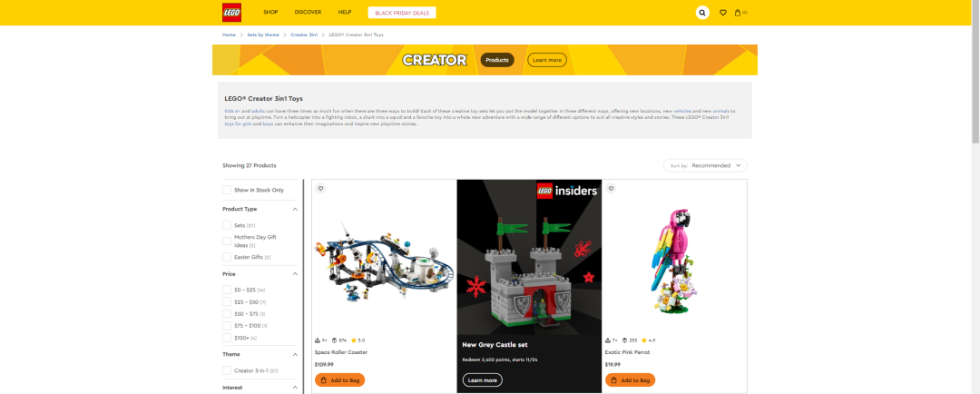Open the wishlist heart in header
The width and height of the screenshot is (980, 394).
723,13
